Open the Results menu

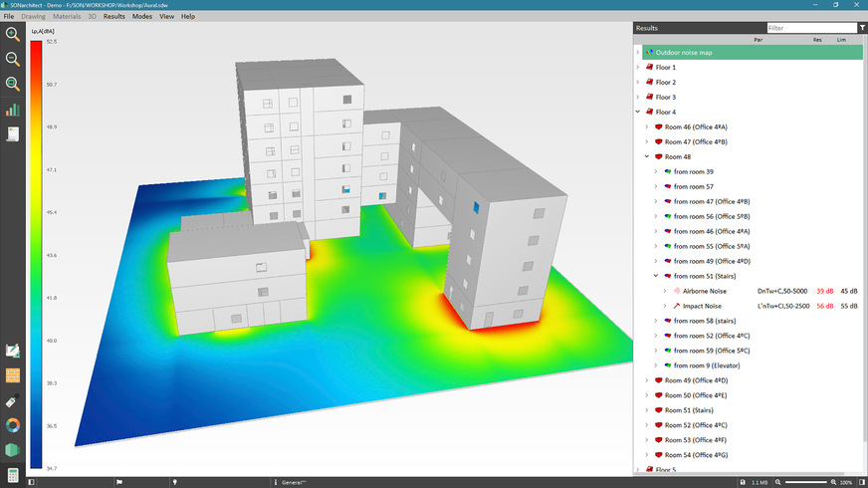tap(114, 17)
